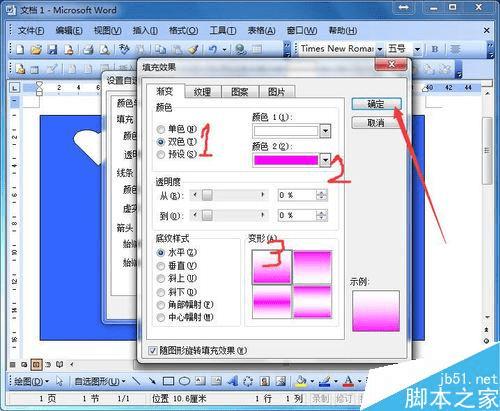Select the Line tool in drawing toolbar
This screenshot has height=411, width=500.
[136, 381]
